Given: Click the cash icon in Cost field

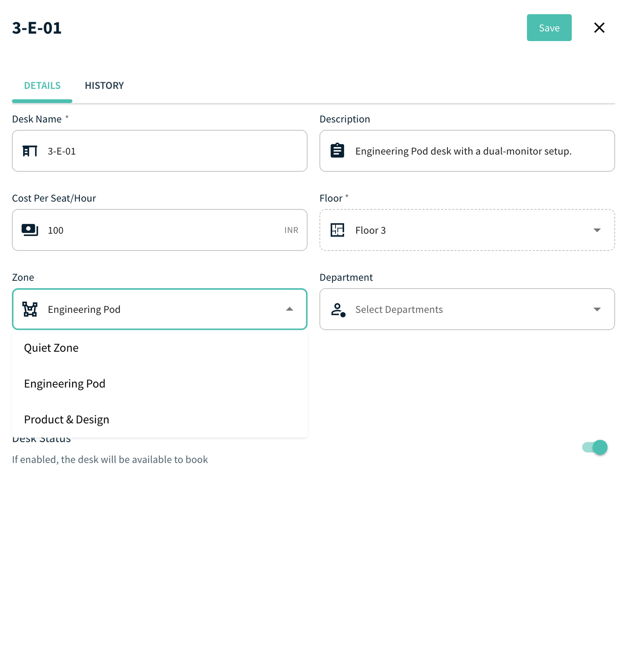Looking at the screenshot, I should [x=30, y=230].
